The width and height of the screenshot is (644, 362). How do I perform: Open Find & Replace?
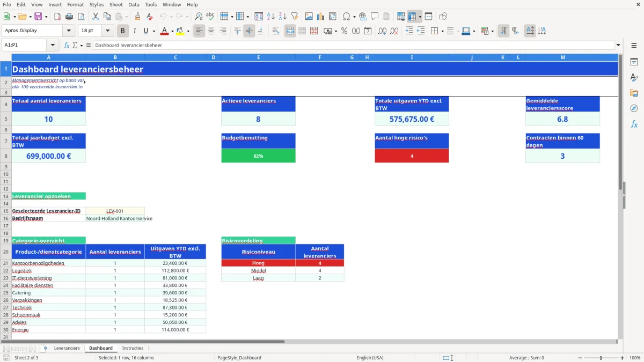tap(199, 17)
